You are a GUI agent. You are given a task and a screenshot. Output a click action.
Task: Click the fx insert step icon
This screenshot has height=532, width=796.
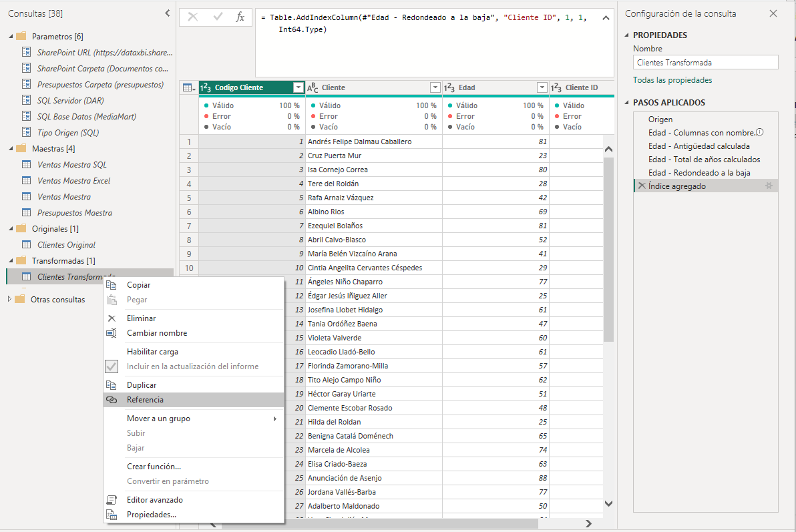[240, 17]
